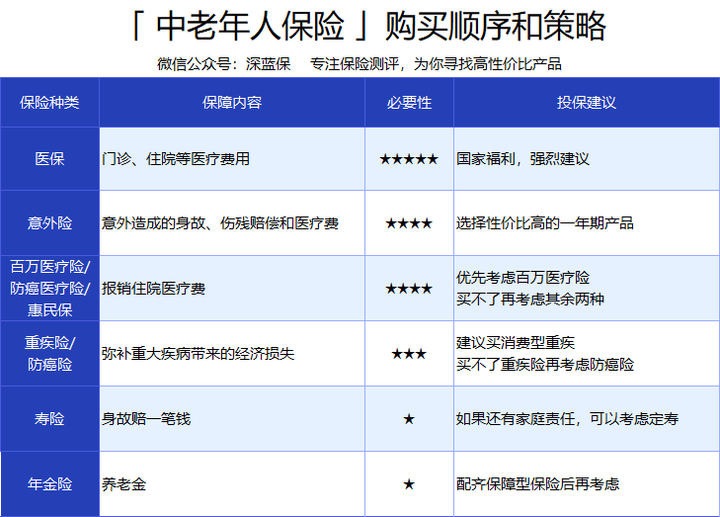This screenshot has width=720, height=517.
Task: Select the 寿险 row label
Action: [x=49, y=419]
